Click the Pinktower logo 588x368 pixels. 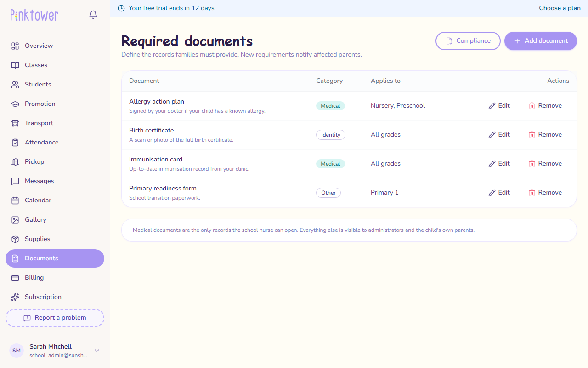tap(34, 15)
